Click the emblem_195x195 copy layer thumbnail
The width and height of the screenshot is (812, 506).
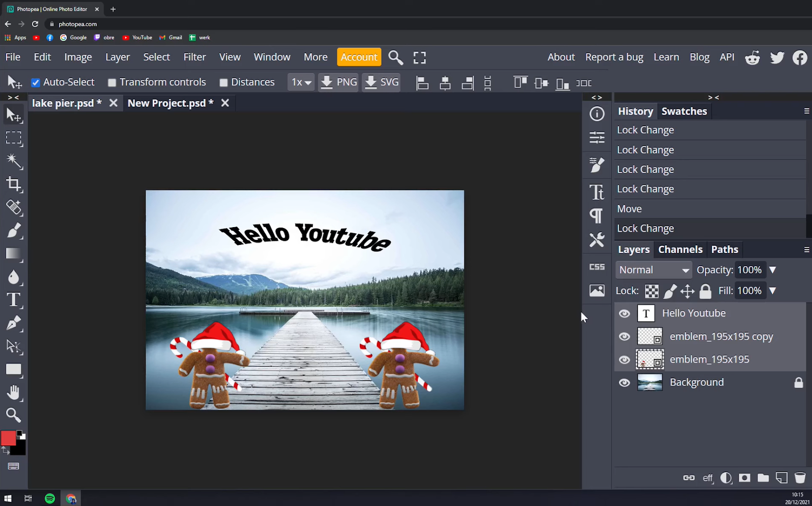coord(650,336)
